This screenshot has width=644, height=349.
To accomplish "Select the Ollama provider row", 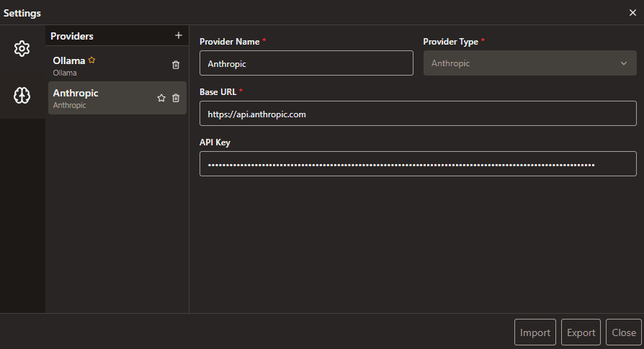I will pos(117,65).
